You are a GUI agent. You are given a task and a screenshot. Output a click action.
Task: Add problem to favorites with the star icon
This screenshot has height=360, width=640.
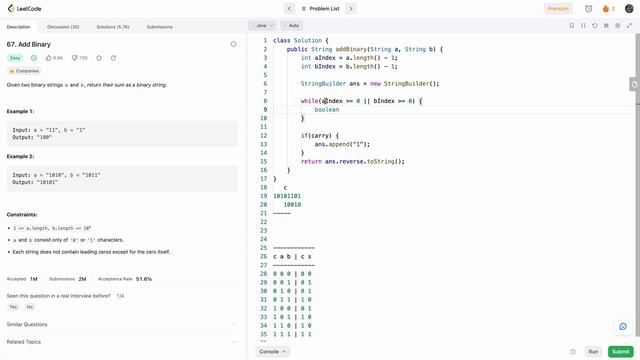tap(99, 58)
